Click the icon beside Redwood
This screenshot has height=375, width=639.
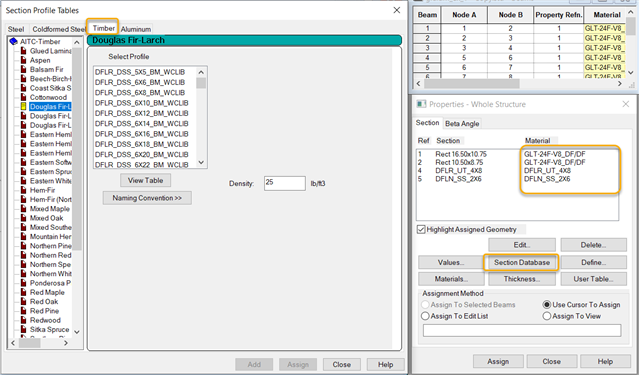pos(24,320)
